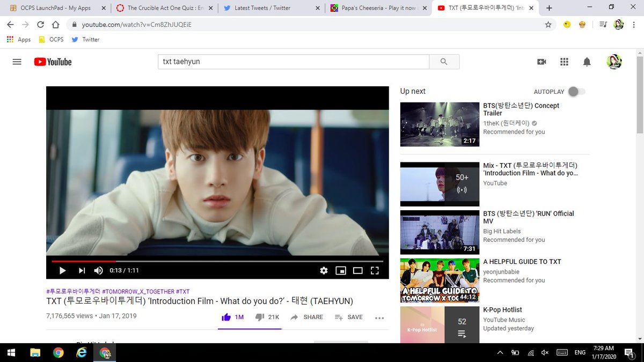
Task: Bookmark this page with the star
Action: point(548,25)
